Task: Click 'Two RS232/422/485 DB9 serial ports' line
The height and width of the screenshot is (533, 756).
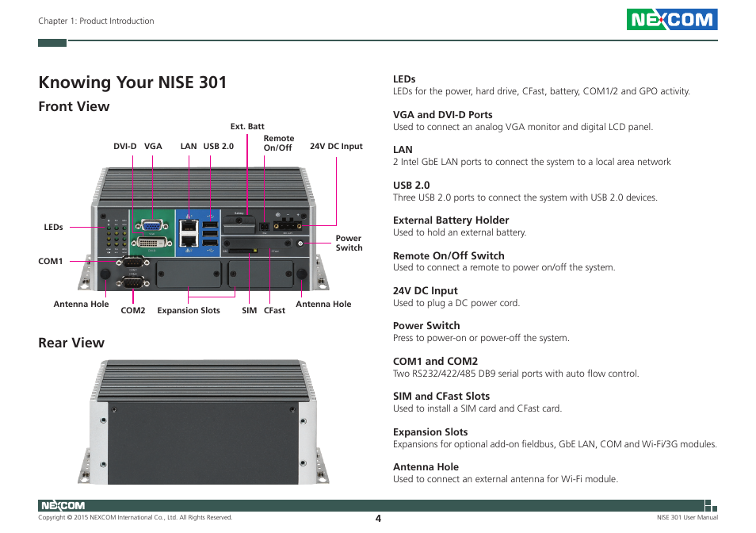Action: tap(516, 374)
